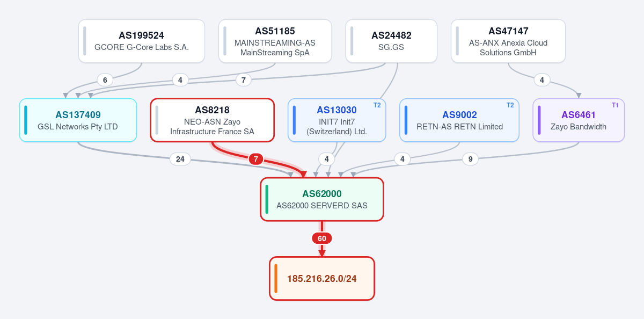Click the T1 tier badge on AS6461

pyautogui.click(x=615, y=105)
